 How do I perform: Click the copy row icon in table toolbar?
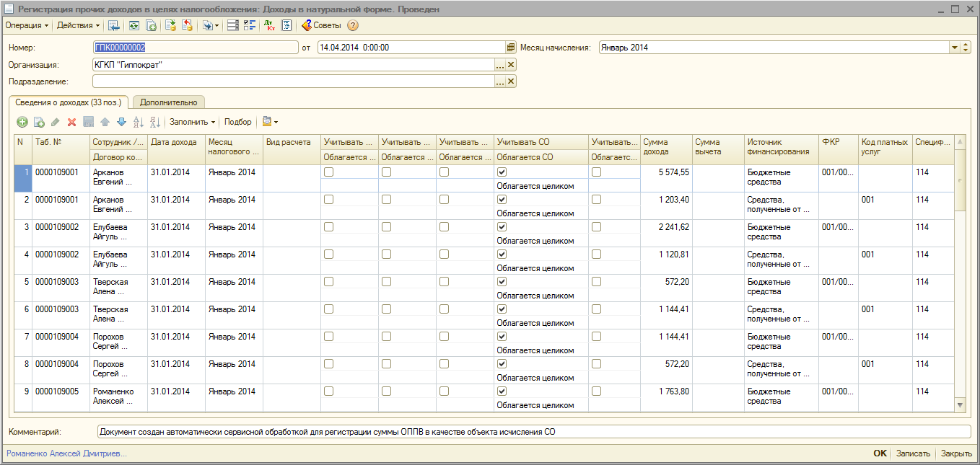click(x=39, y=122)
